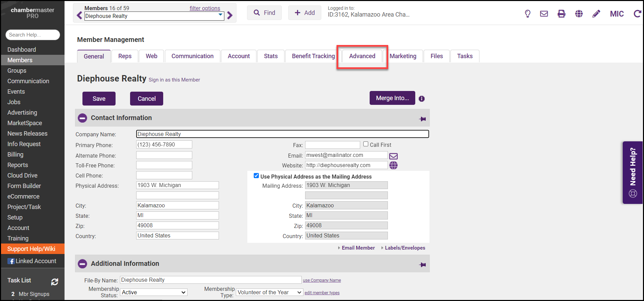Switch to the Advanced tab

click(362, 56)
